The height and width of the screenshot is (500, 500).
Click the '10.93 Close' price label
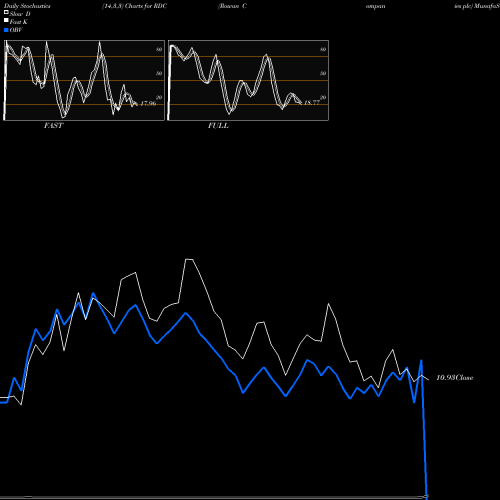pos(455,378)
